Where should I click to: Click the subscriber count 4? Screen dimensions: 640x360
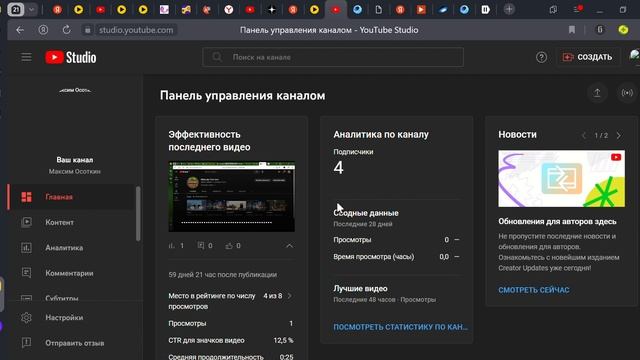pyautogui.click(x=338, y=168)
